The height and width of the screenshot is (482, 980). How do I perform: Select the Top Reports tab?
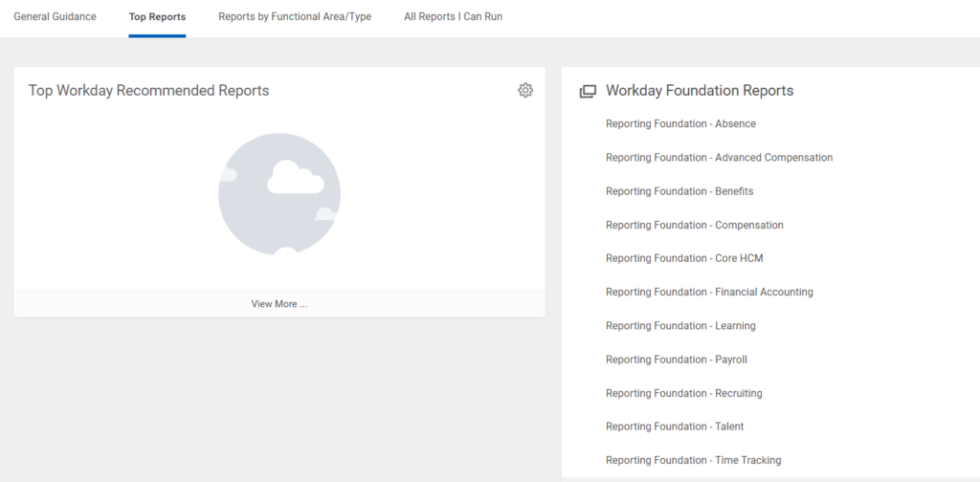[x=157, y=17]
